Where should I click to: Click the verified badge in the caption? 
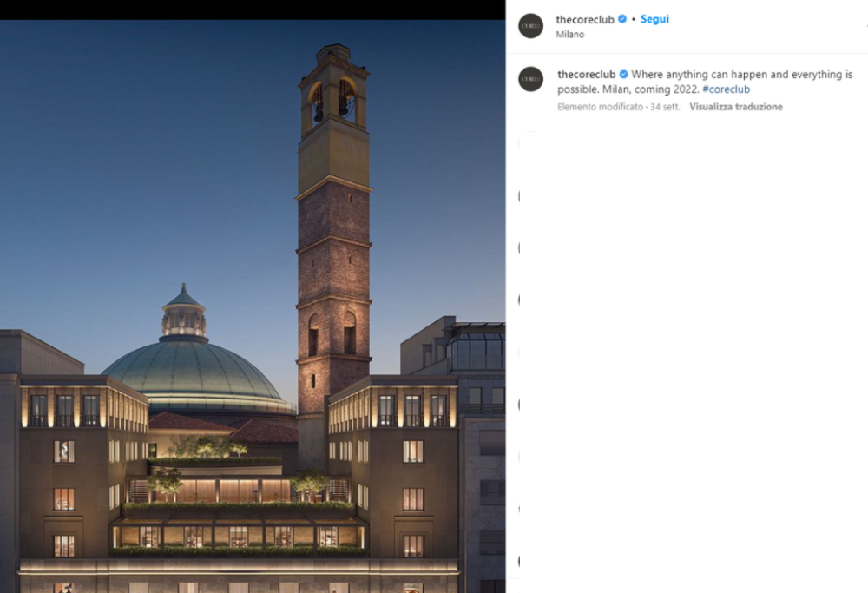tap(623, 75)
